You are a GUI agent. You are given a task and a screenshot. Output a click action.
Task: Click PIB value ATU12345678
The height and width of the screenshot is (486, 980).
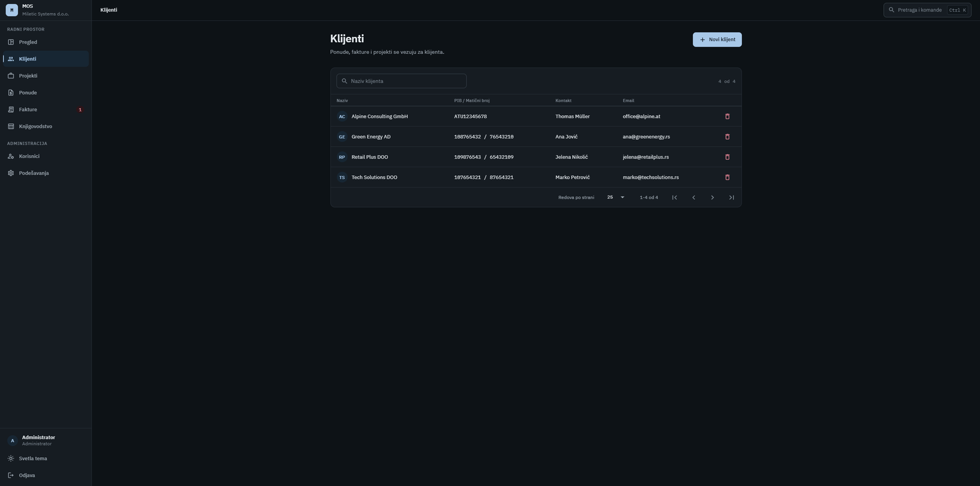[470, 116]
